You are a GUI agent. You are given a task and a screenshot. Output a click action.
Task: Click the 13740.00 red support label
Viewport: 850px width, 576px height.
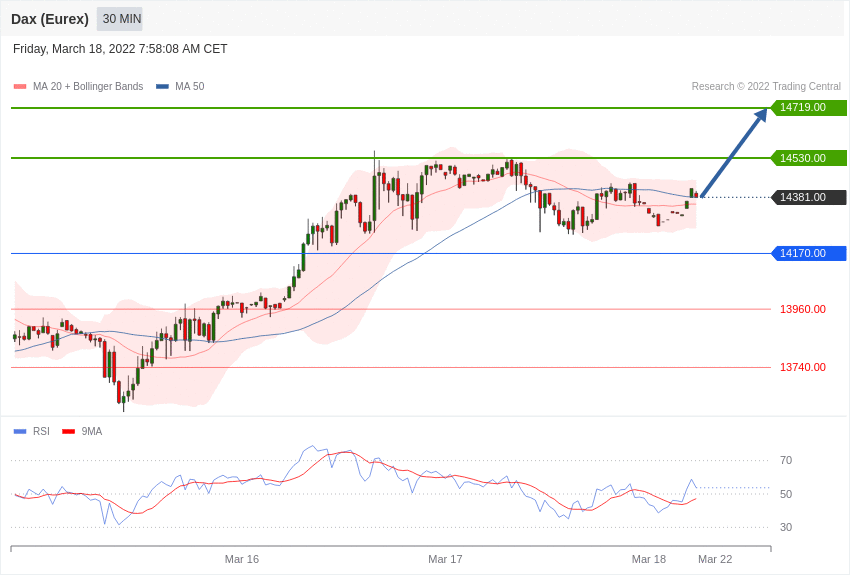pyautogui.click(x=803, y=367)
